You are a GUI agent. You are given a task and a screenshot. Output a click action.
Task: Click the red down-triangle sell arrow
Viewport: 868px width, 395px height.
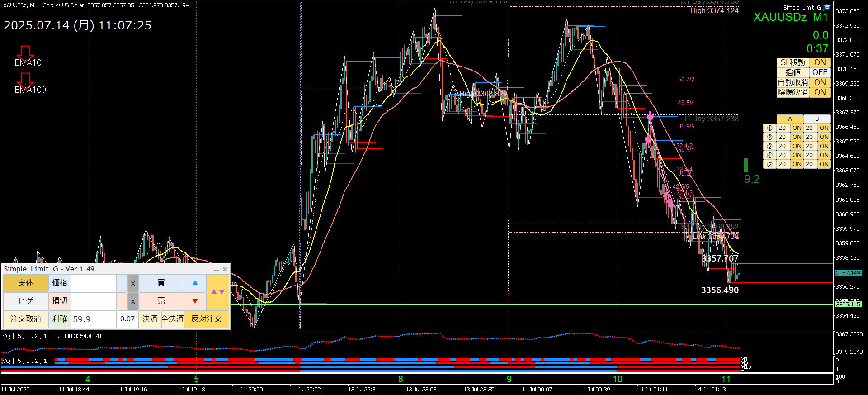(x=195, y=301)
